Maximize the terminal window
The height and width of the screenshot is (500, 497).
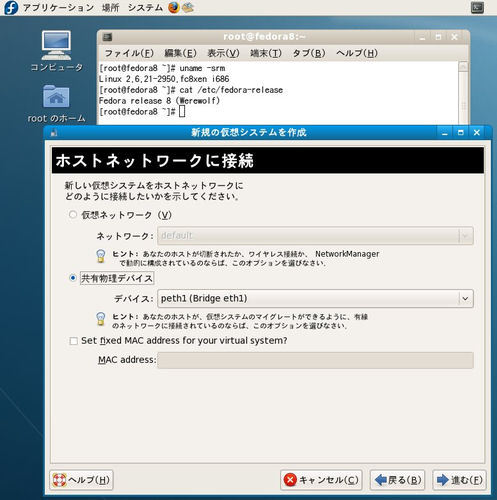pyautogui.click(x=438, y=37)
